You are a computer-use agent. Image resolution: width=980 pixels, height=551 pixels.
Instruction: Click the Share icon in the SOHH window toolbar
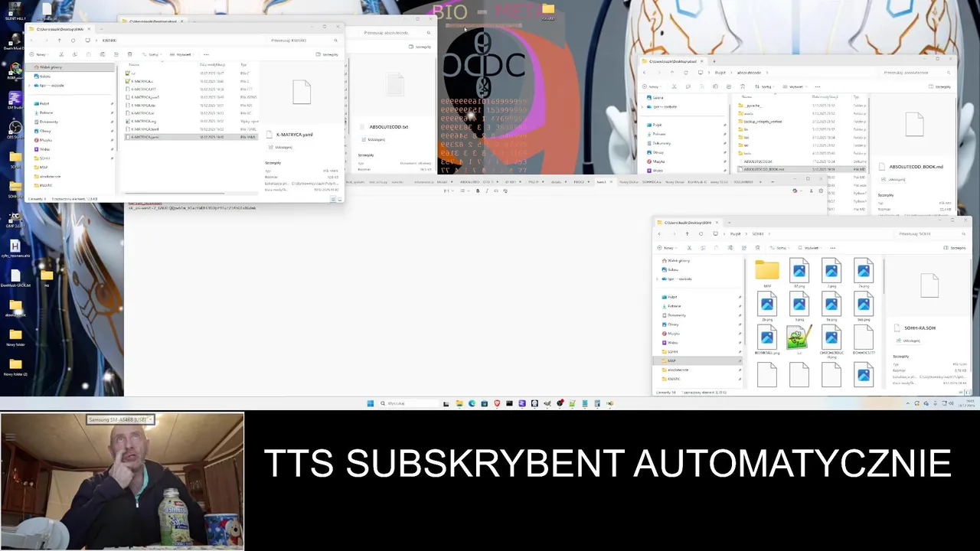point(744,248)
